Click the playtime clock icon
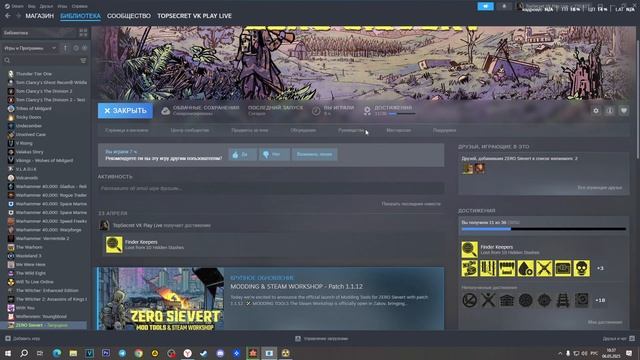640x360 pixels. [316, 111]
